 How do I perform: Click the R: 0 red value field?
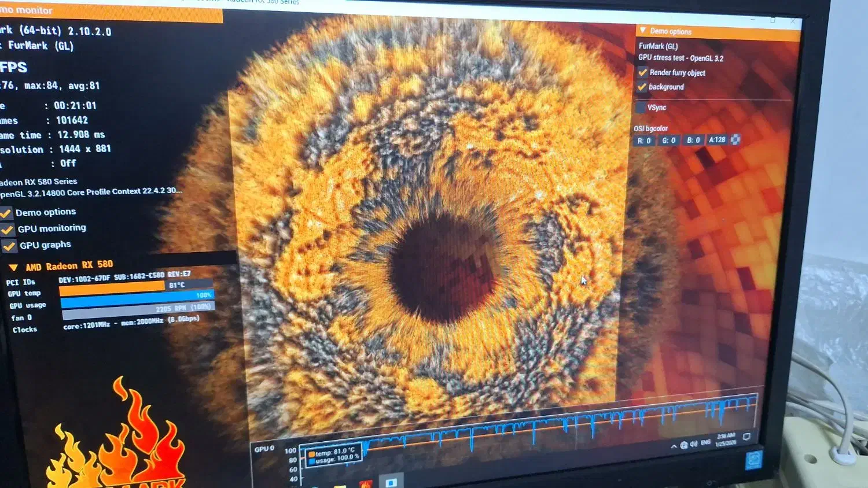click(x=644, y=141)
